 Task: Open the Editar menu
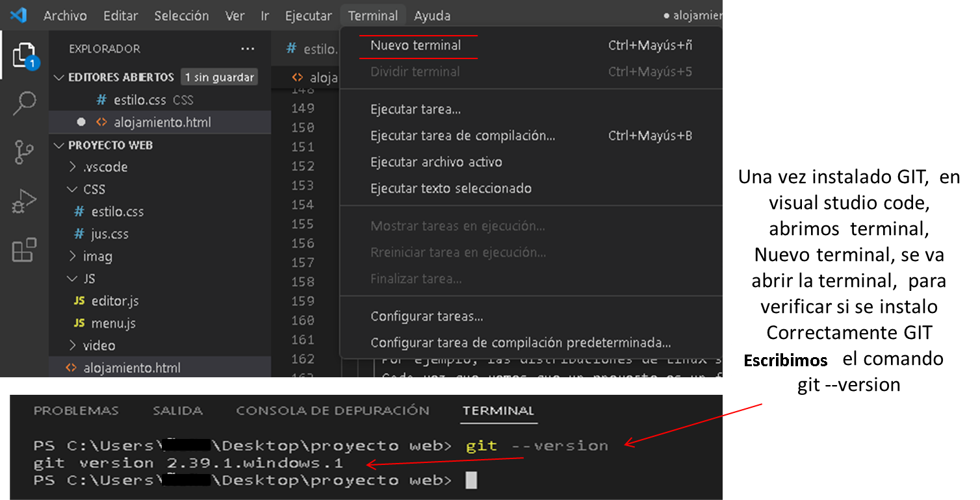[x=120, y=16]
